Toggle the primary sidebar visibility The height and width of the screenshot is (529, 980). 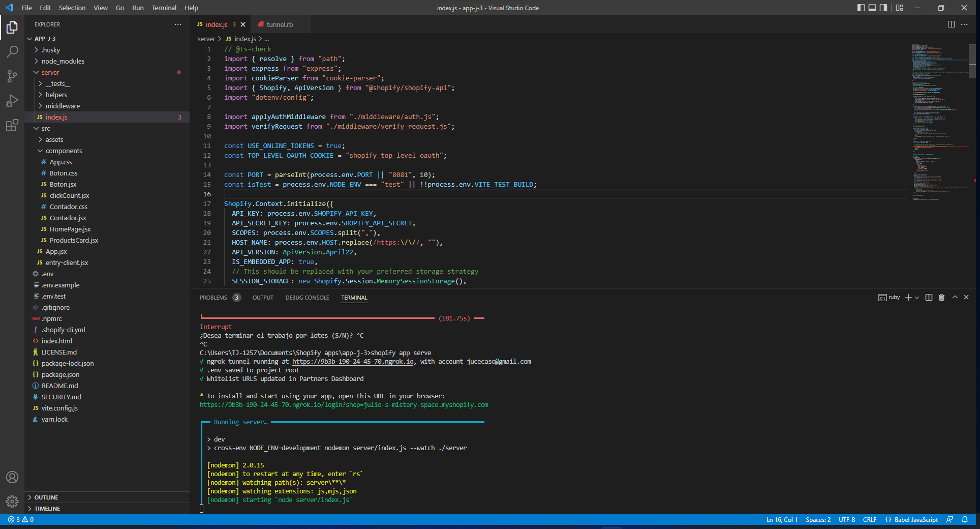coord(860,8)
